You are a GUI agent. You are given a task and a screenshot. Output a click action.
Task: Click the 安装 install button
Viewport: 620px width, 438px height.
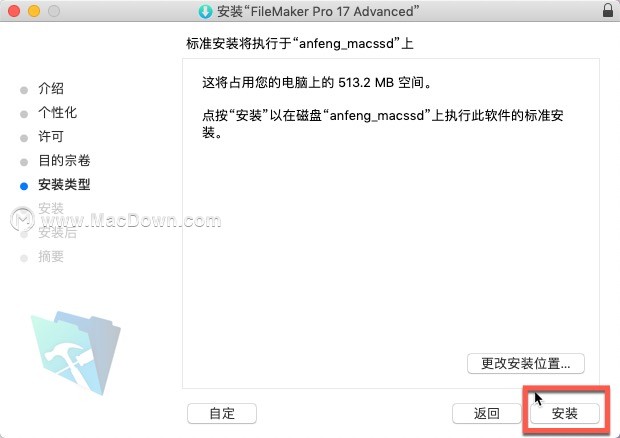[x=564, y=413]
